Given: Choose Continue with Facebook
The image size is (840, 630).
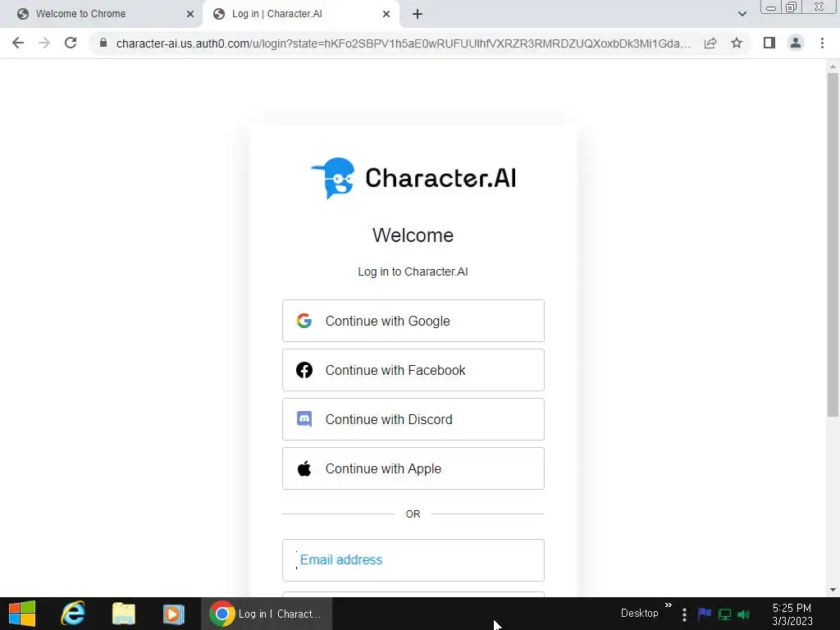Looking at the screenshot, I should (x=413, y=370).
